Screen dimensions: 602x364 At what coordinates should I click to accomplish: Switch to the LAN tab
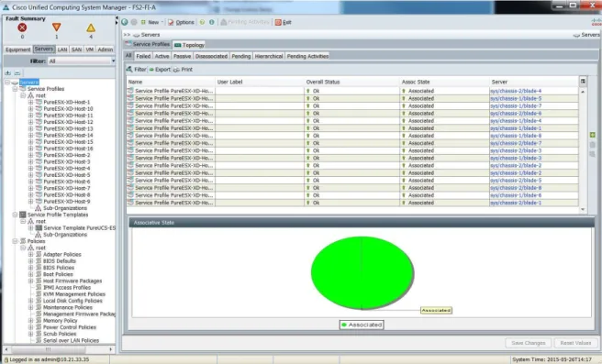pyautogui.click(x=62, y=50)
